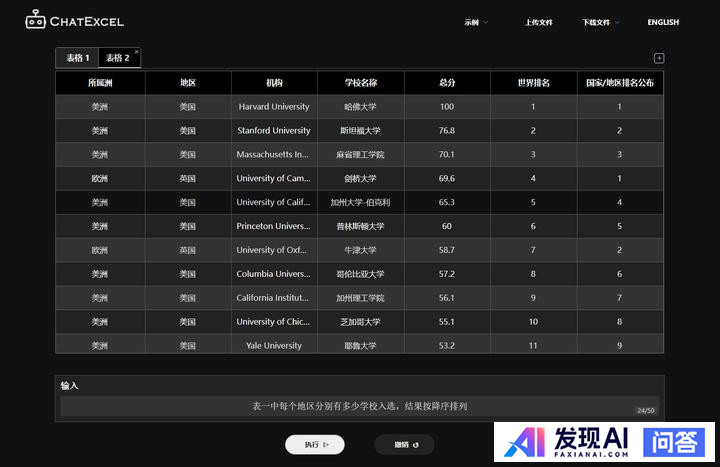The image size is (720, 467).
Task: Click the 所属洲 column header
Action: 100,83
